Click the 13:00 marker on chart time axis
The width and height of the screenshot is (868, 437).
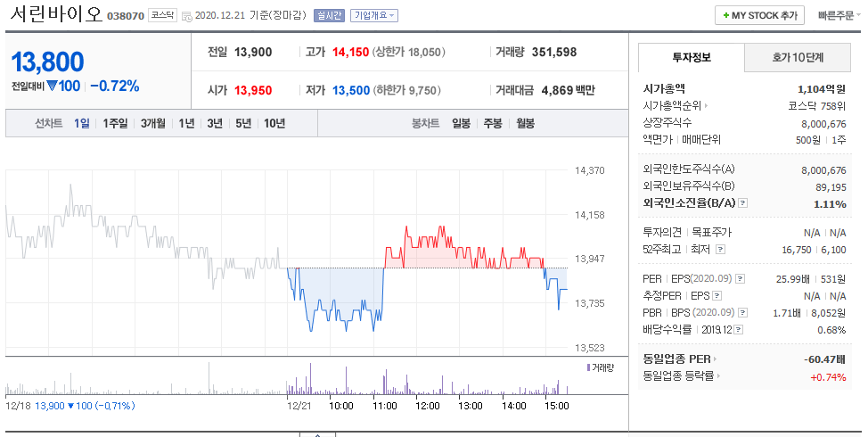click(470, 406)
